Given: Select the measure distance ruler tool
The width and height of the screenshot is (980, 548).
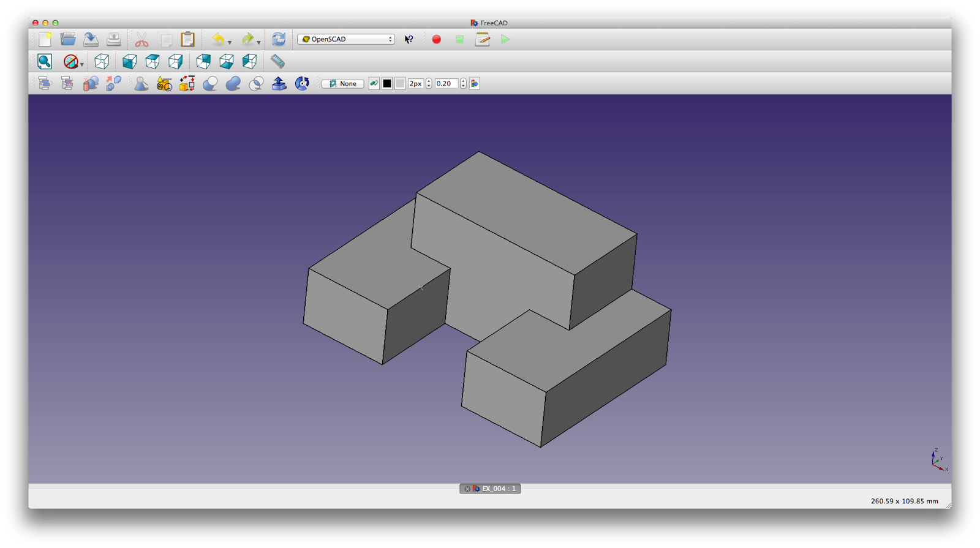Looking at the screenshot, I should click(x=277, y=61).
